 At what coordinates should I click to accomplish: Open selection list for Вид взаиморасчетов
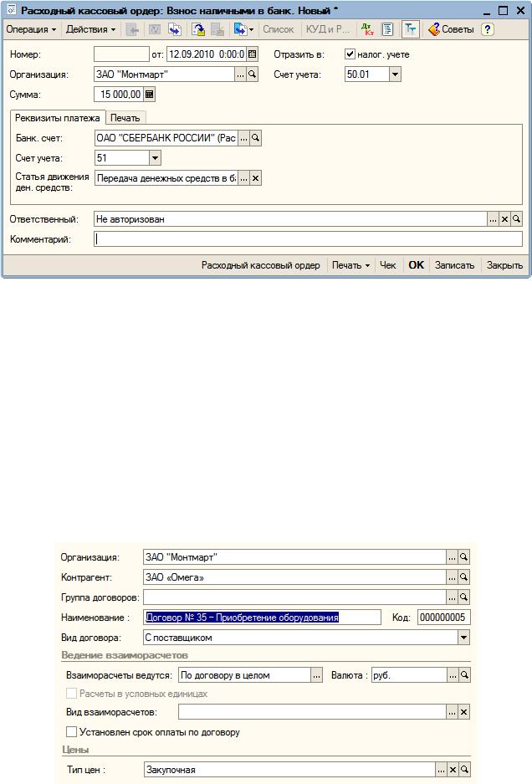coord(452,712)
